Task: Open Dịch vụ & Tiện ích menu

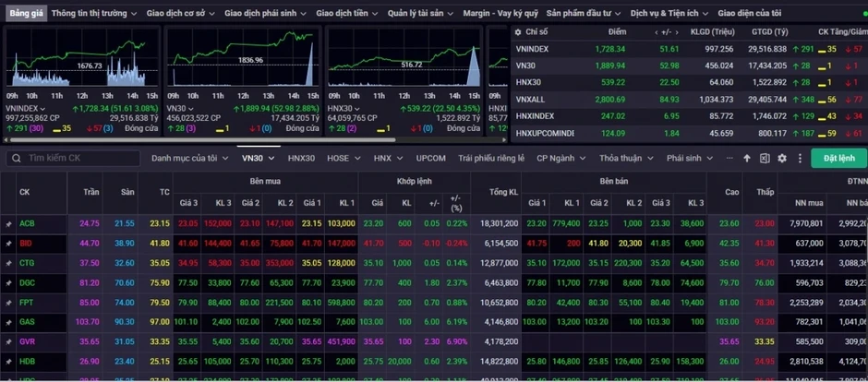Action: [669, 13]
